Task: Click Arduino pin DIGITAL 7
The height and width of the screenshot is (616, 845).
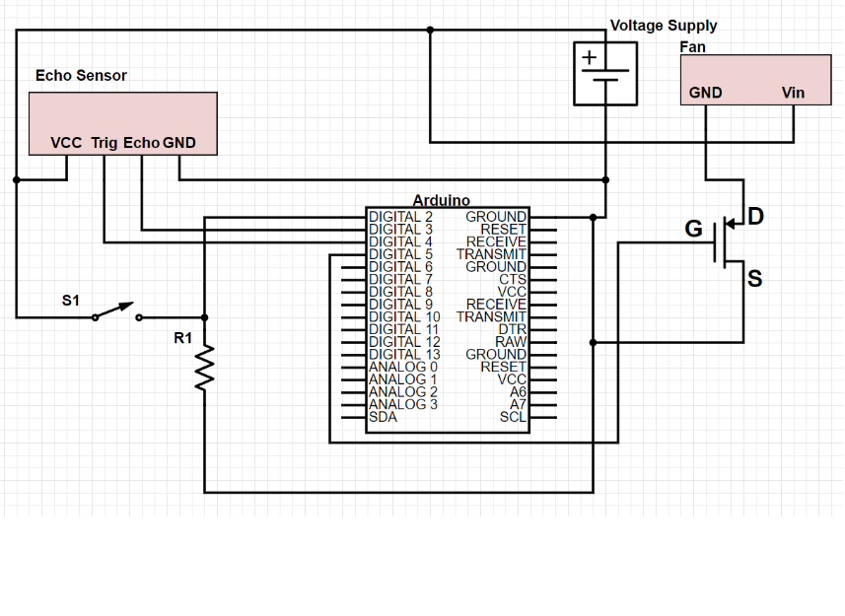Action: (x=400, y=280)
